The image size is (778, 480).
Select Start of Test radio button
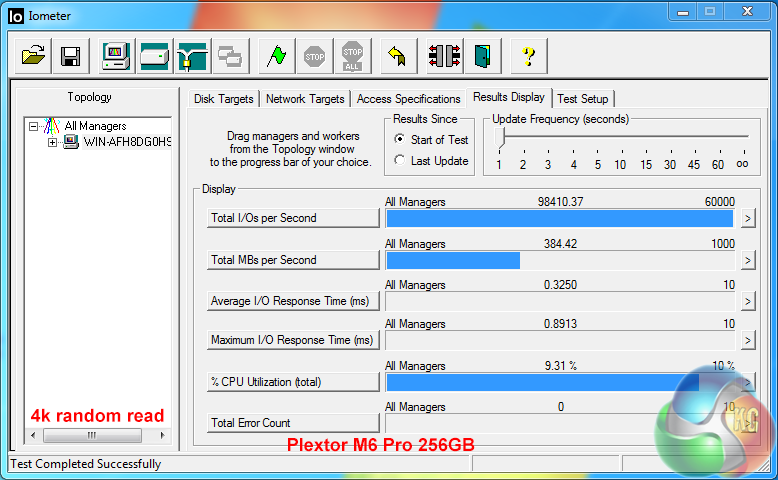pyautogui.click(x=399, y=139)
